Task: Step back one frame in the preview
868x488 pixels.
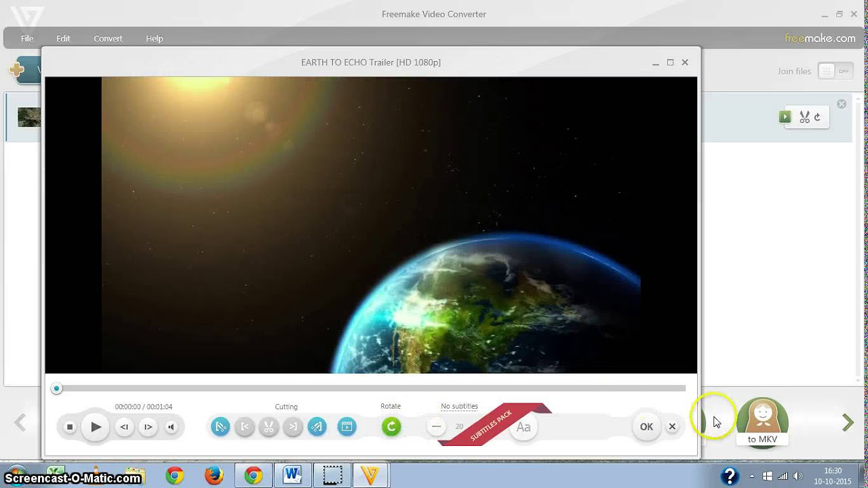Action: tap(124, 427)
